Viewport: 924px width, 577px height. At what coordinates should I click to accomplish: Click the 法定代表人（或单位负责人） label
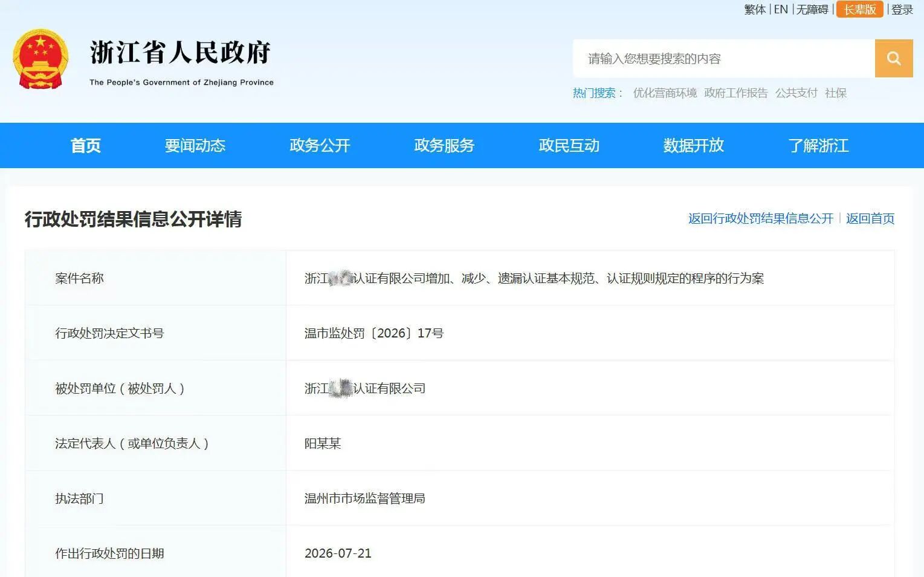132,443
